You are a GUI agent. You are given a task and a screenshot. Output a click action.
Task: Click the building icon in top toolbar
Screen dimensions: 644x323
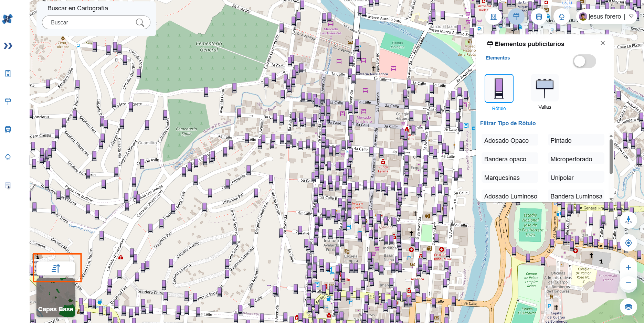pyautogui.click(x=494, y=17)
